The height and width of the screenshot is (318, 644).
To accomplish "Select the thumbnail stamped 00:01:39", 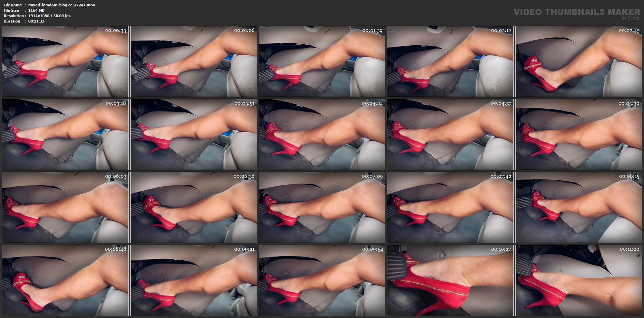I will coord(322,62).
